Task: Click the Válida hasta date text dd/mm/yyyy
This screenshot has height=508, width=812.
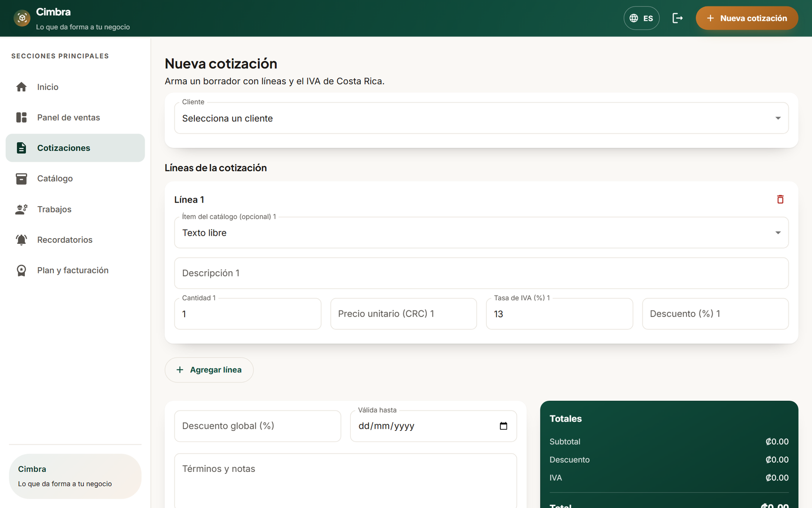Action: [387, 426]
